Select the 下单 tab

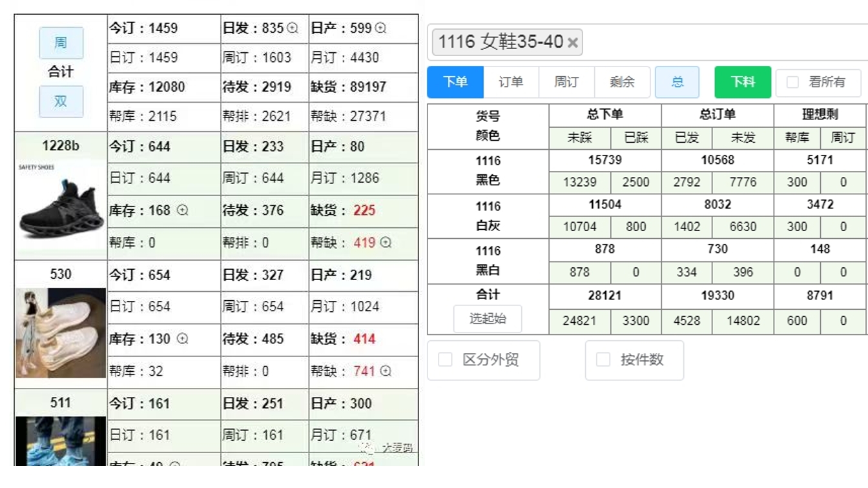pyautogui.click(x=455, y=82)
